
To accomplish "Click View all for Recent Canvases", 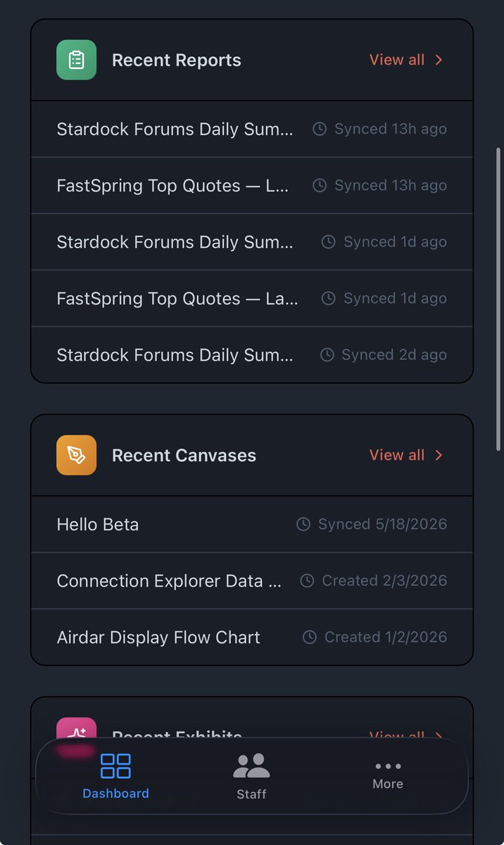I will click(397, 455).
